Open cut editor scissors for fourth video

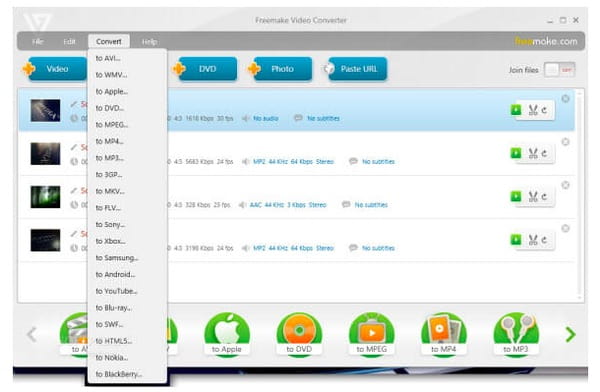(x=533, y=240)
